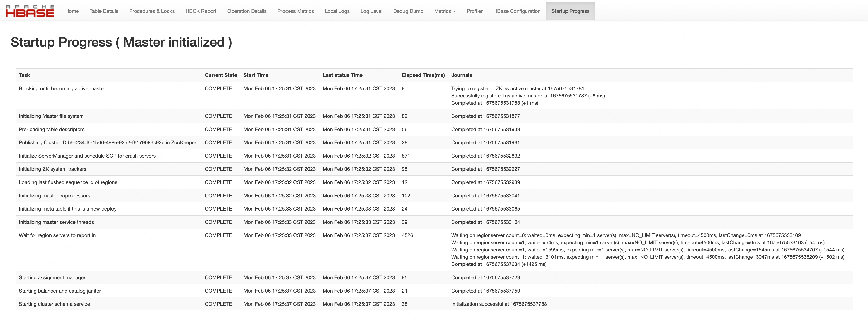Open the Profiler page

tap(474, 11)
